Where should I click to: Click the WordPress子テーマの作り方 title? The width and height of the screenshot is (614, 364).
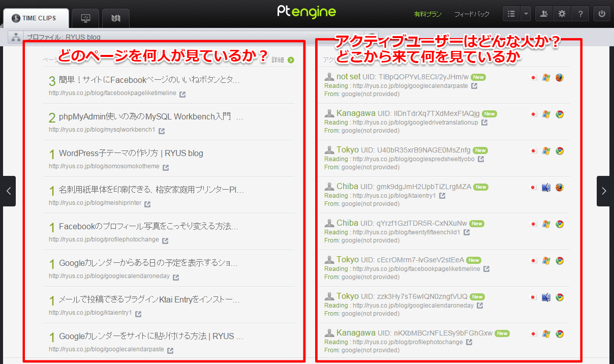point(131,153)
